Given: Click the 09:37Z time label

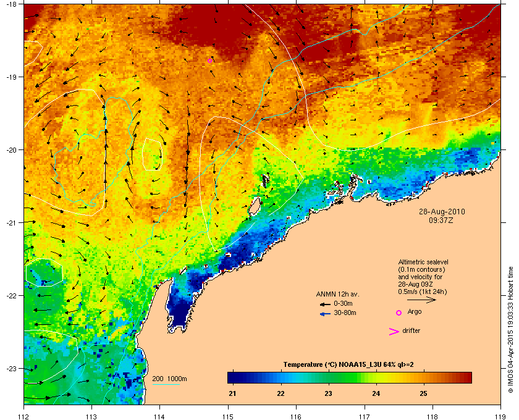Looking at the screenshot, I should (x=441, y=220).
